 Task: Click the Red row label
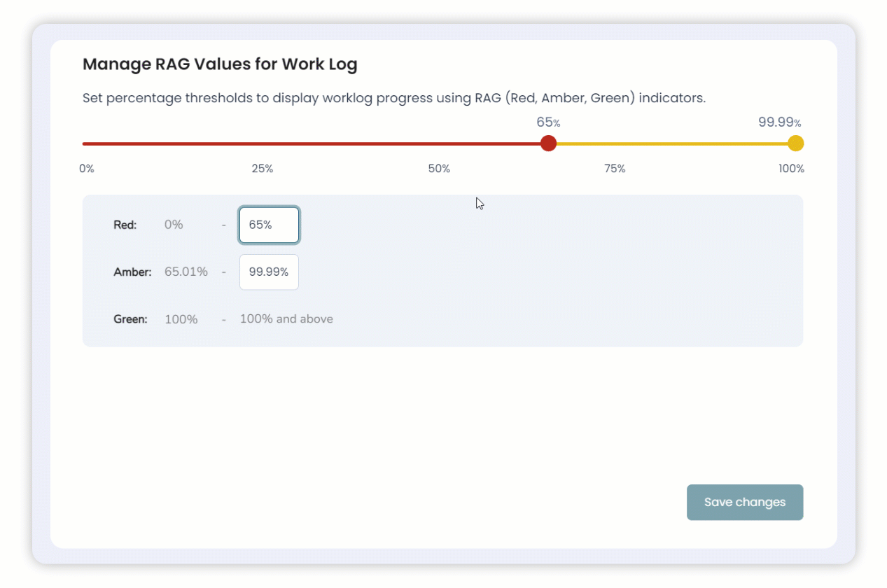(125, 225)
